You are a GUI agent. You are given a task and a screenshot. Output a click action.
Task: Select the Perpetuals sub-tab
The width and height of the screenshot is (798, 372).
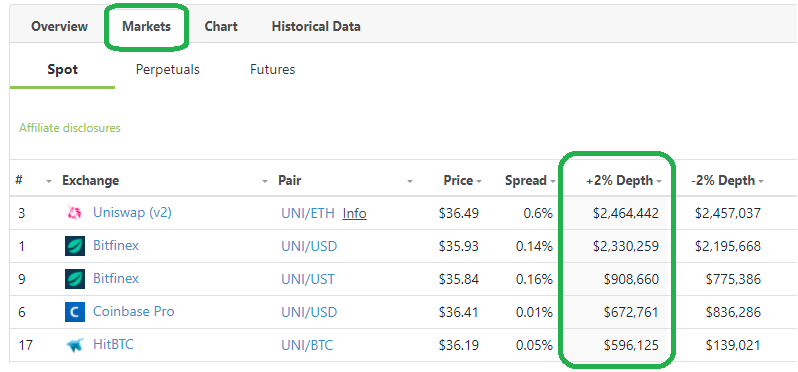tap(167, 69)
